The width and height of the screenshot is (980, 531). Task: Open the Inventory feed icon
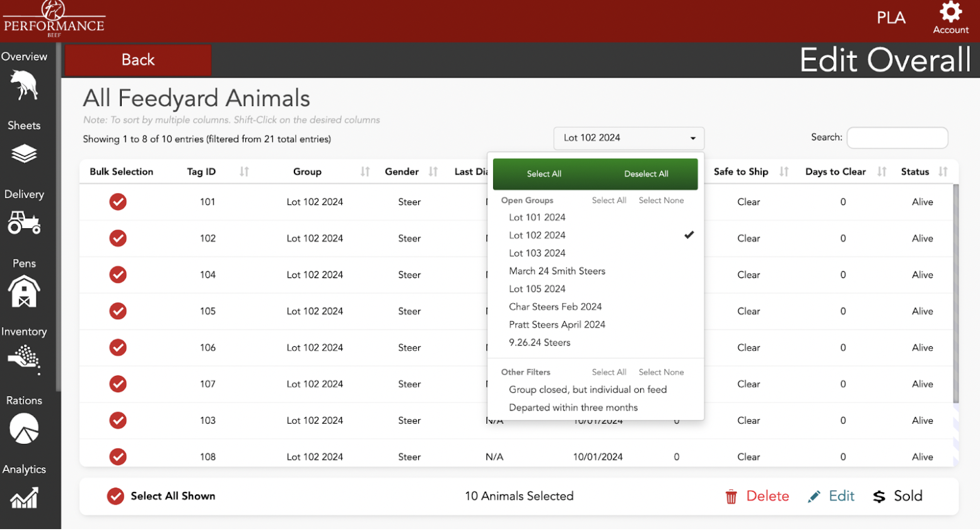(x=25, y=360)
